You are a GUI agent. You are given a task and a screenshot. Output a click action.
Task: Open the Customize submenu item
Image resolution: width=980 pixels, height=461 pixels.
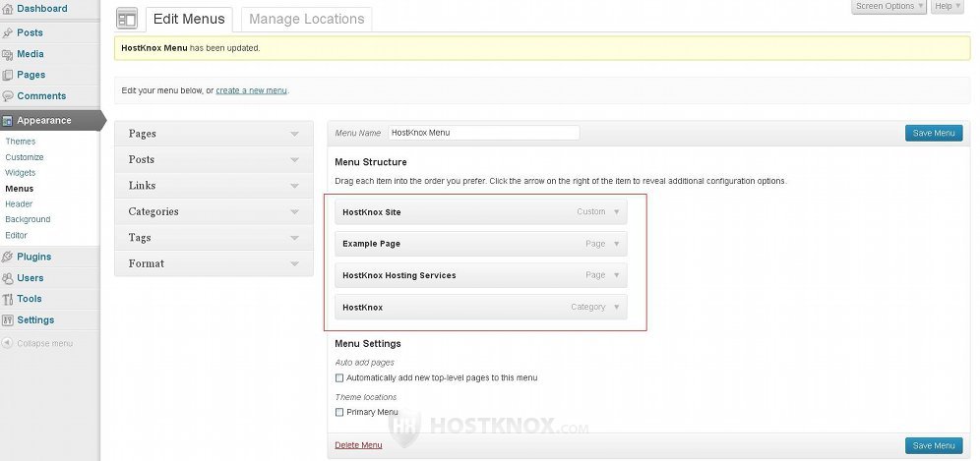pyautogui.click(x=25, y=157)
